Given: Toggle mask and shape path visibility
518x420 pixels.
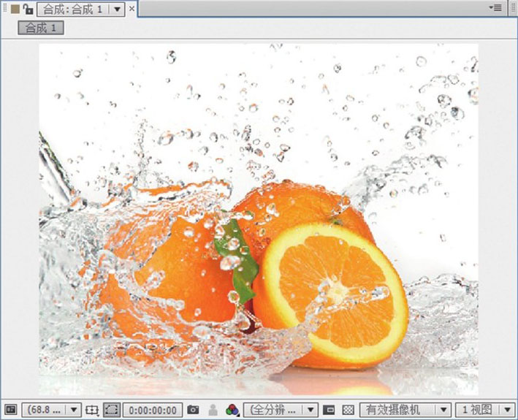Looking at the screenshot, I should pos(112,411).
